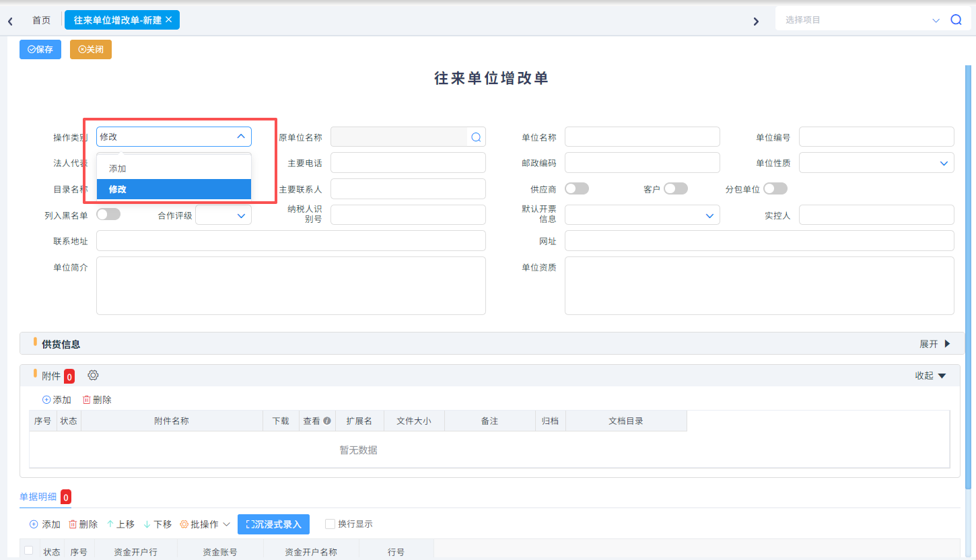The width and height of the screenshot is (976, 560).
Task: Toggle the 列入黑名单 switch
Action: [x=108, y=215]
